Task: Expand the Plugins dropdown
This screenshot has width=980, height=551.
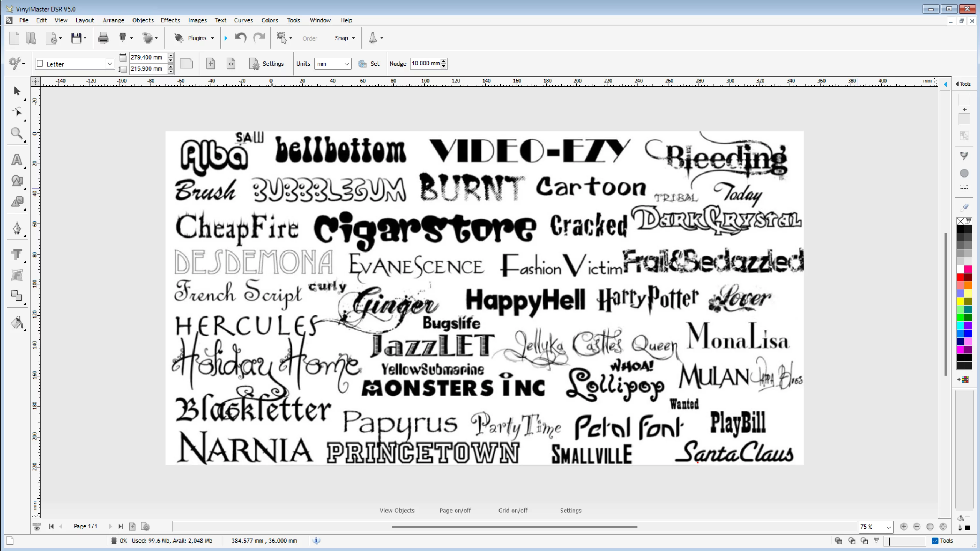Action: coord(212,38)
